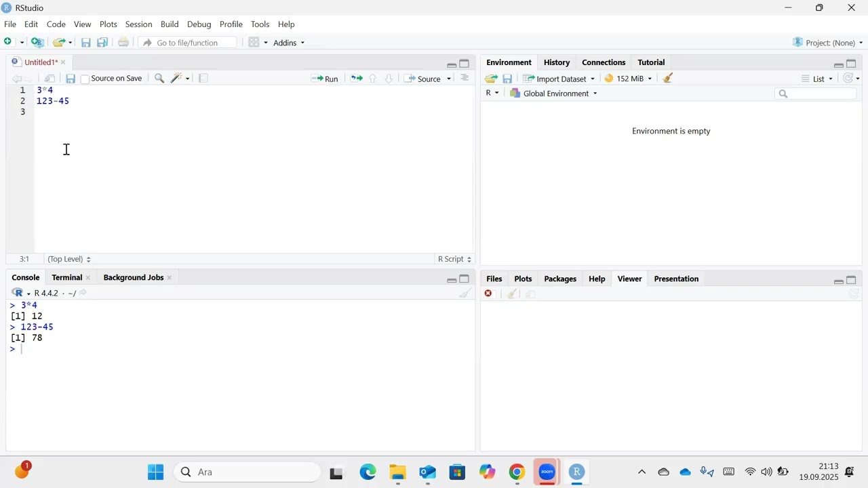Refresh the Environment pane
This screenshot has height=488, width=868.
(848, 79)
